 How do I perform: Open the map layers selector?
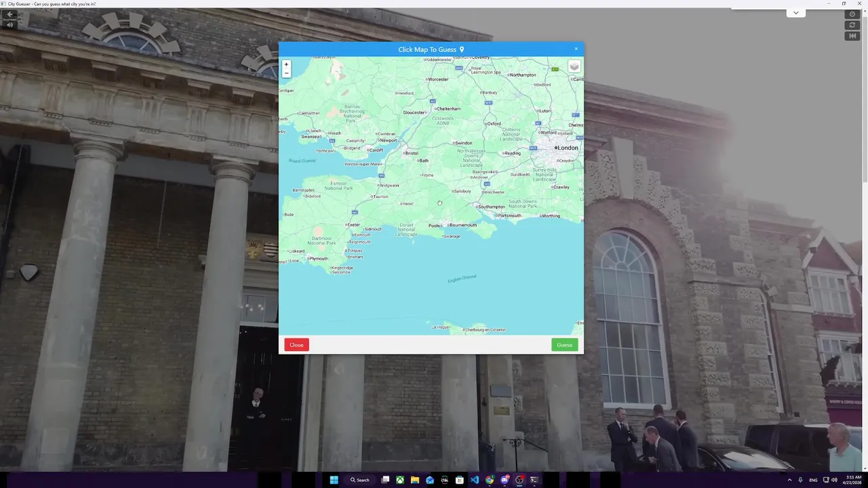coord(574,66)
